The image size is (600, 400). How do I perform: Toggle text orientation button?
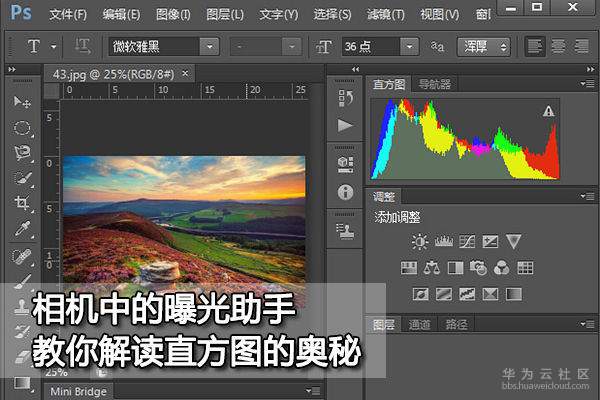(82, 47)
